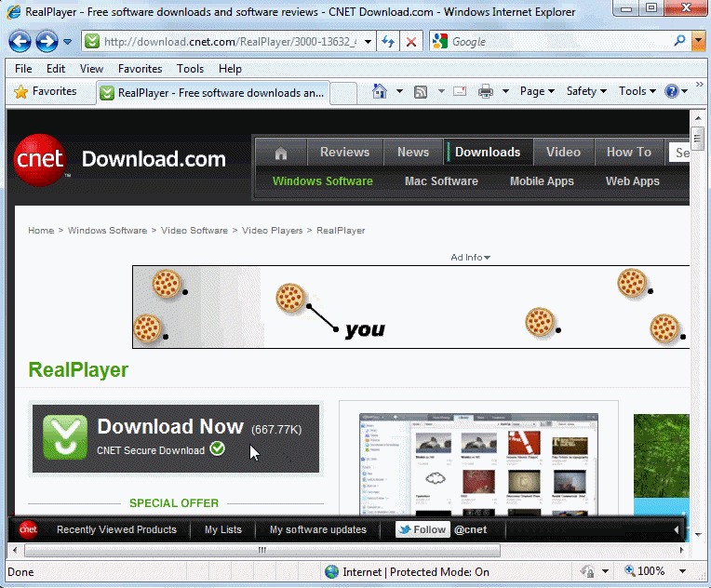Expand the command bar overflow chevron
This screenshot has height=588, width=711.
tap(700, 85)
